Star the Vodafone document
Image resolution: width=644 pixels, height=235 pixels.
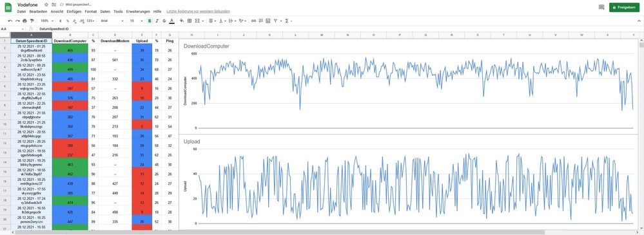coord(46,5)
